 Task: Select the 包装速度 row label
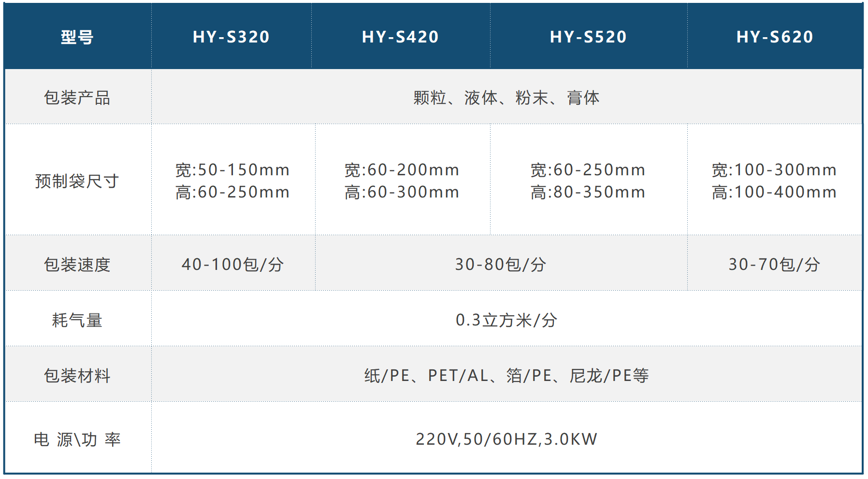tap(77, 264)
